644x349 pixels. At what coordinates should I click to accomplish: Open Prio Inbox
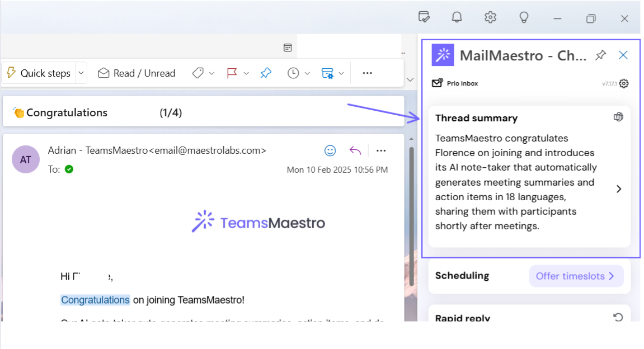tap(463, 83)
